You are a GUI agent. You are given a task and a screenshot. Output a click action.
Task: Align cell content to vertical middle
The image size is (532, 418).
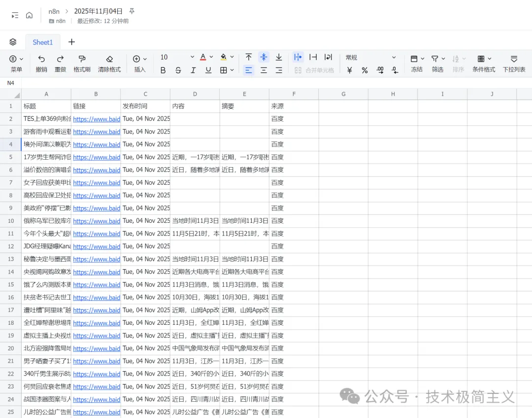(x=264, y=57)
